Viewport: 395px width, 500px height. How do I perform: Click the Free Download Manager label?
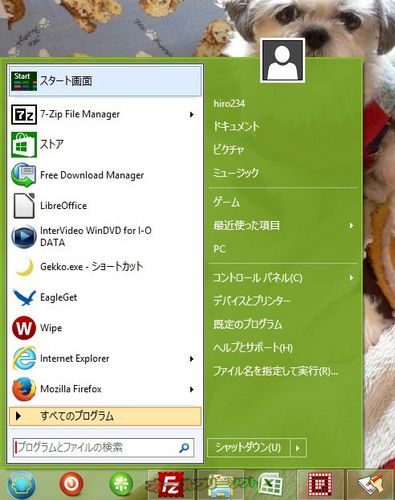point(92,175)
